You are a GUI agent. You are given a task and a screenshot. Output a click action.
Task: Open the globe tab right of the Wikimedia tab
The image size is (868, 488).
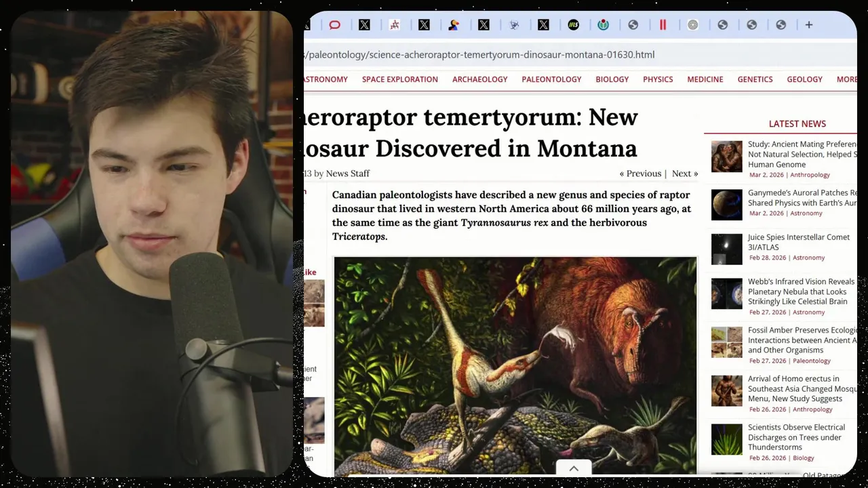tap(633, 25)
